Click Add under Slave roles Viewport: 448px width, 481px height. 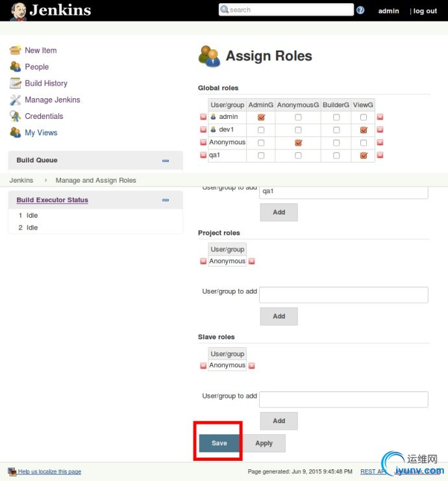[x=279, y=421]
